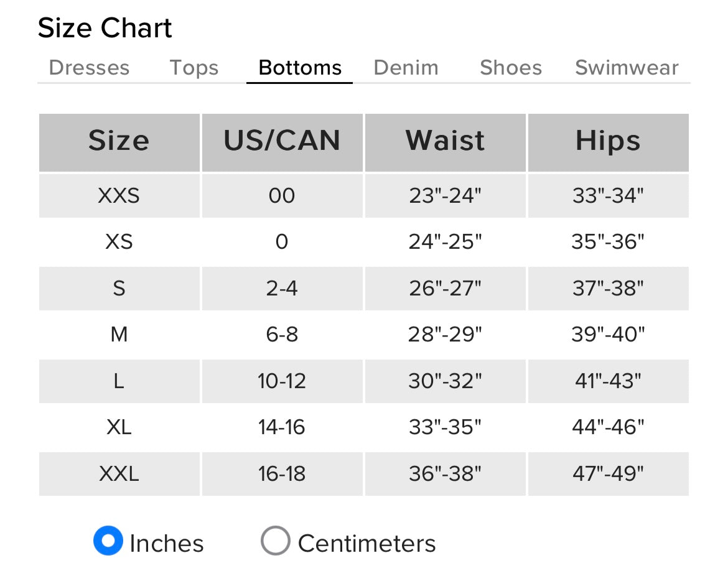Click the XS row size cell
Viewport: 728px width, 586px height.
click(x=119, y=242)
